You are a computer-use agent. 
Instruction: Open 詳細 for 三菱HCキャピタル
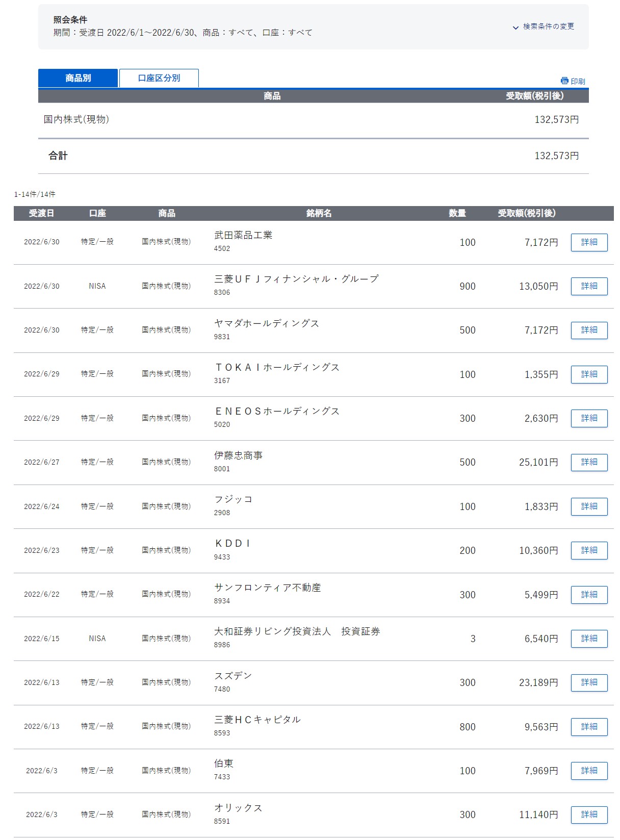coord(589,727)
